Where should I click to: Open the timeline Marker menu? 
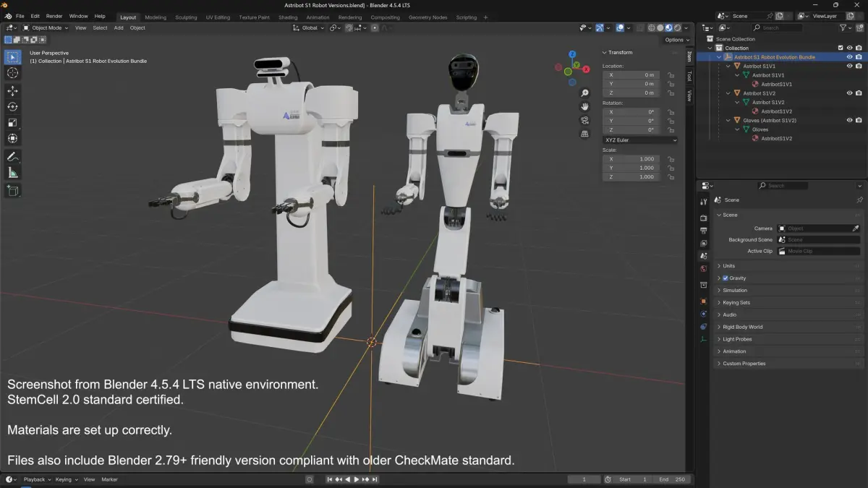coord(109,479)
